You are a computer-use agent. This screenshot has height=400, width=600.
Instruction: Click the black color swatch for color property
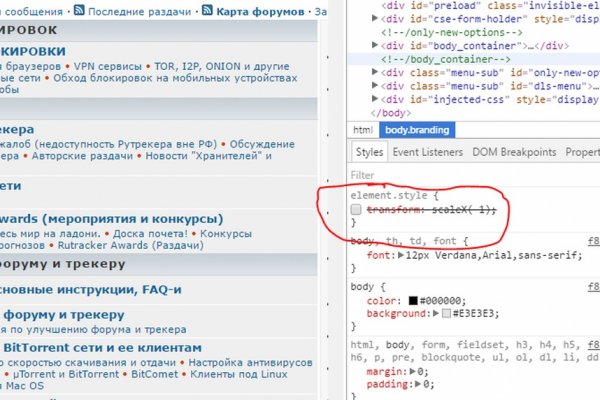tap(411, 300)
